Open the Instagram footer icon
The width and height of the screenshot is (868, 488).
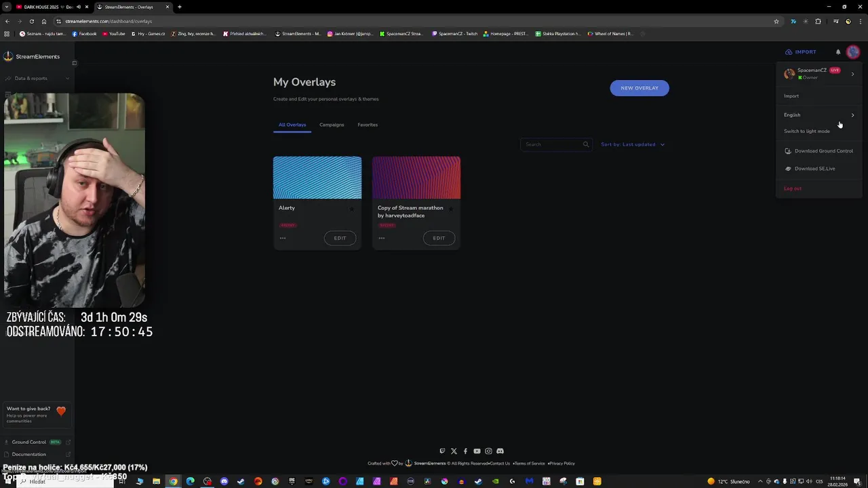488,451
